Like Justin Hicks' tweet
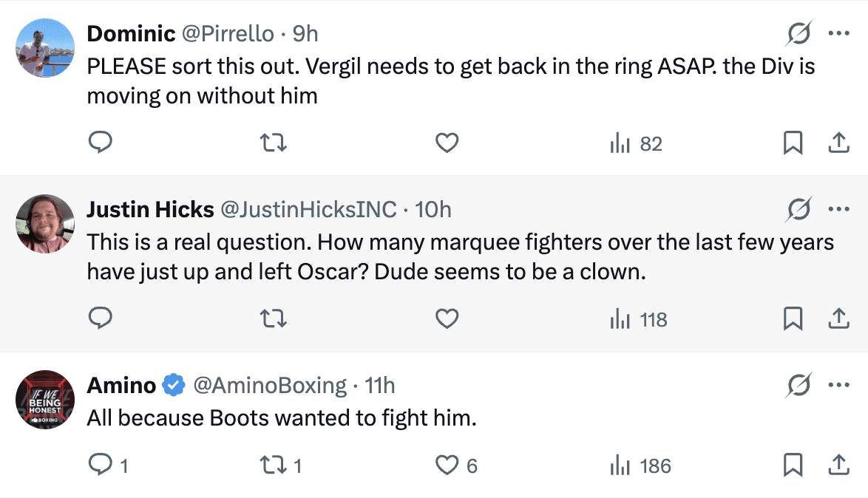Screen dimensions: 868x498 [447, 318]
